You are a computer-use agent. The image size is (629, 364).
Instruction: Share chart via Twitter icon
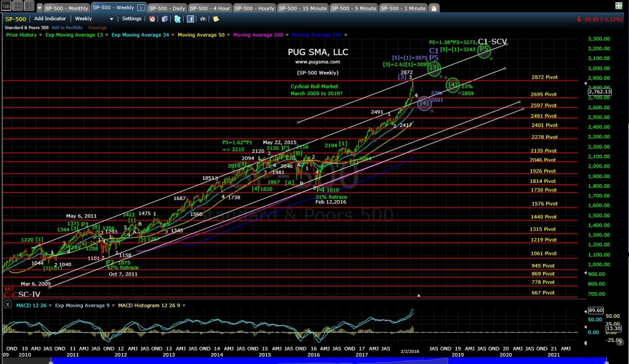tap(178, 19)
